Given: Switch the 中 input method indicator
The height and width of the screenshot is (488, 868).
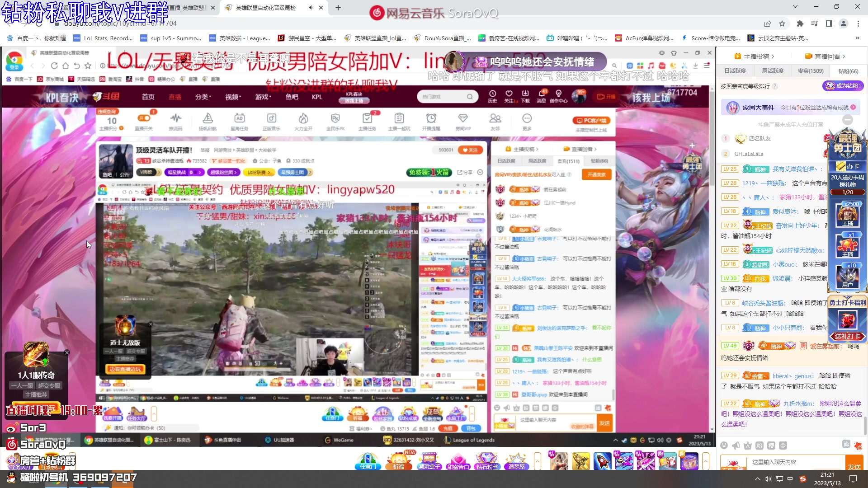Looking at the screenshot, I should pos(790,479).
